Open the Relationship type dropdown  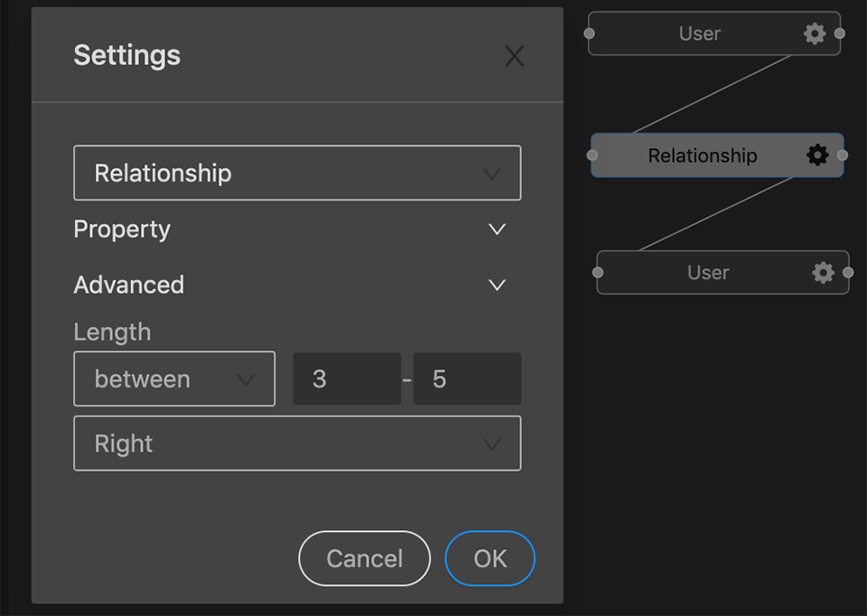pyautogui.click(x=297, y=173)
